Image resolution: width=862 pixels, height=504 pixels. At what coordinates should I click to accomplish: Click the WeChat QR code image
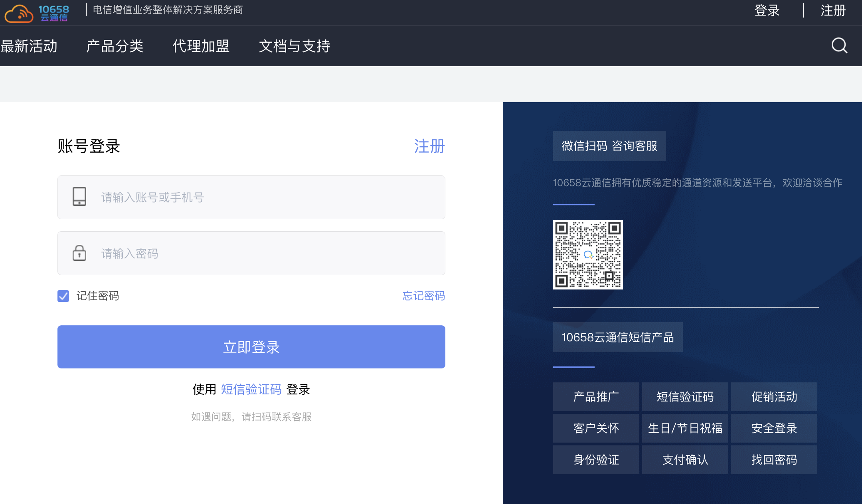coord(587,255)
